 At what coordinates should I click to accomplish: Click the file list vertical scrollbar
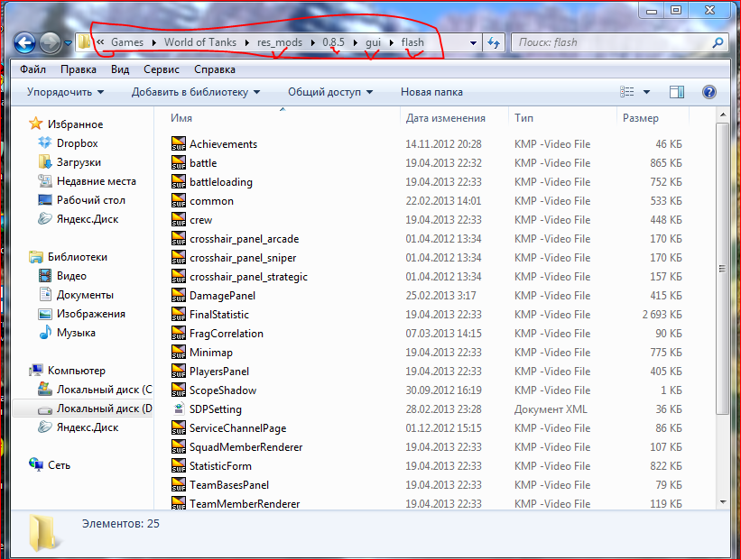722,269
